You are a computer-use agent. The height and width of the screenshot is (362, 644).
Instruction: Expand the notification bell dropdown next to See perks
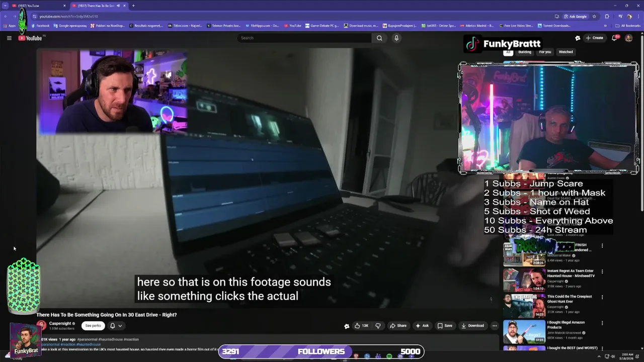pyautogui.click(x=120, y=326)
